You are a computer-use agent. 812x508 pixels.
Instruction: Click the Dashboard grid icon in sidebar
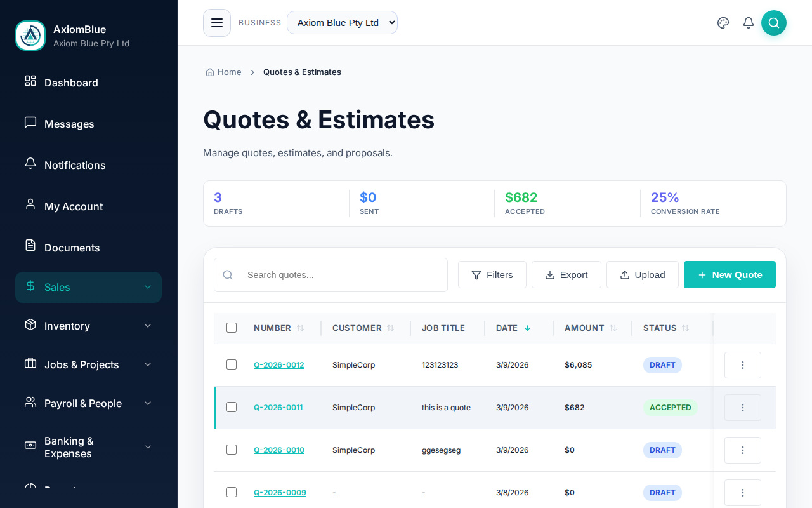[30, 81]
